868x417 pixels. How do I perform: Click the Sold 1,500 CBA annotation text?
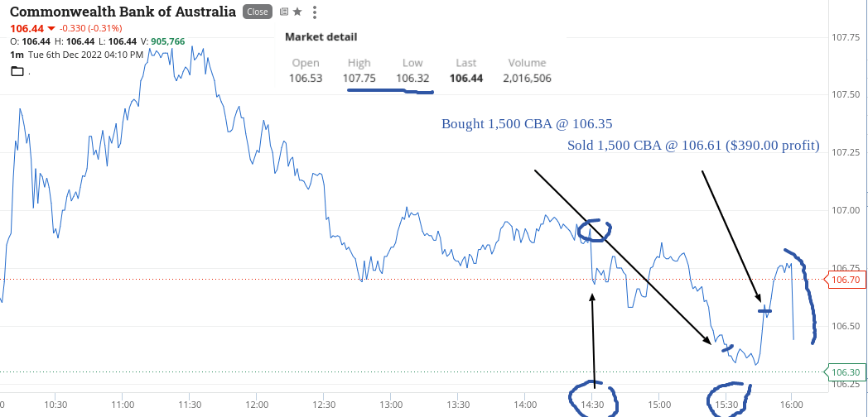[x=693, y=146]
